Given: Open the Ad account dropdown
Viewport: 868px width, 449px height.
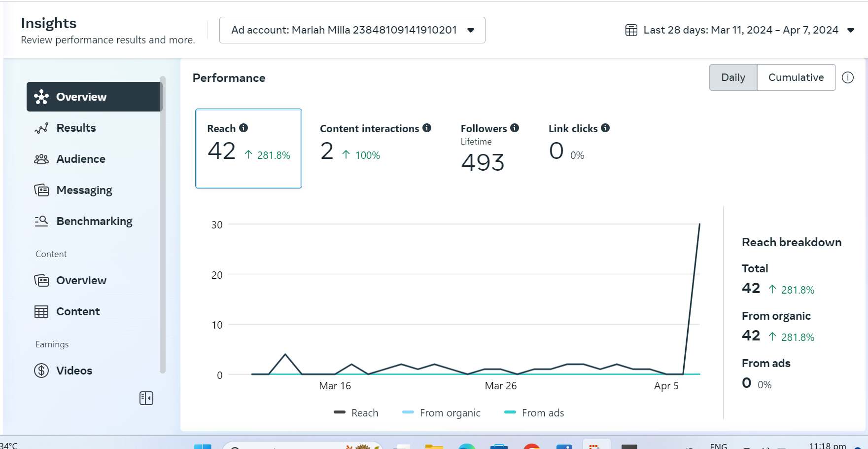Looking at the screenshot, I should 352,30.
